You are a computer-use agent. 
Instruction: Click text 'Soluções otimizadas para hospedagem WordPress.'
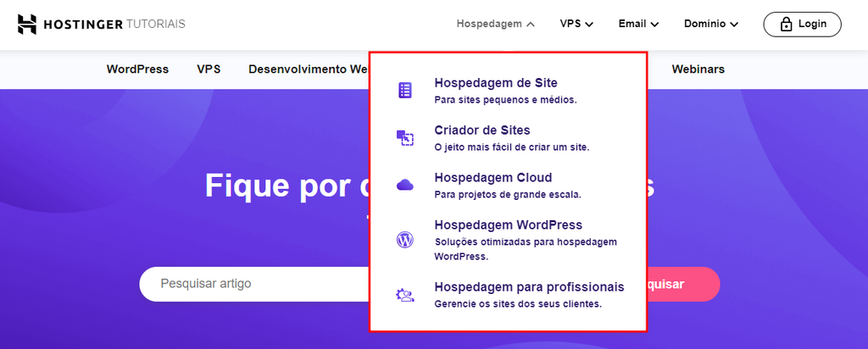[526, 249]
